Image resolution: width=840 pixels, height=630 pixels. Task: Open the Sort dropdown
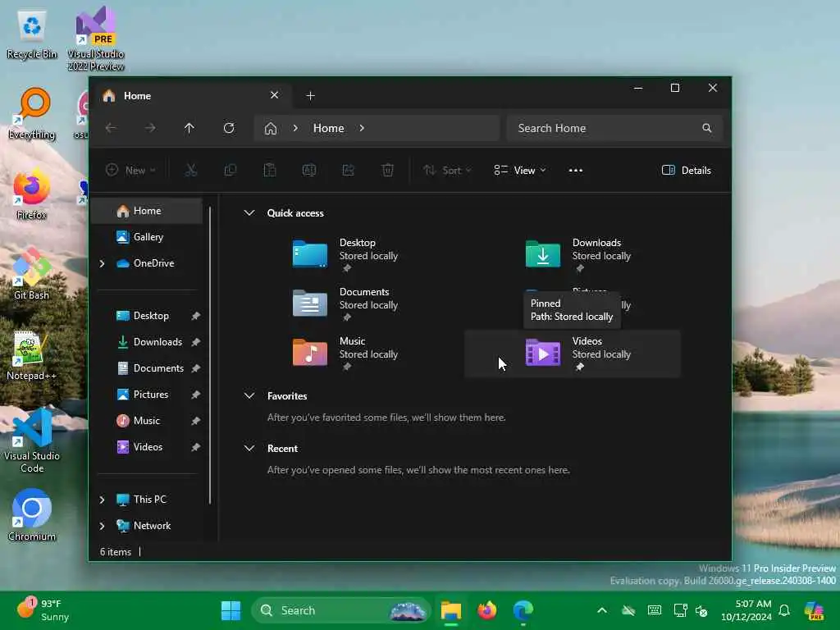click(x=447, y=171)
